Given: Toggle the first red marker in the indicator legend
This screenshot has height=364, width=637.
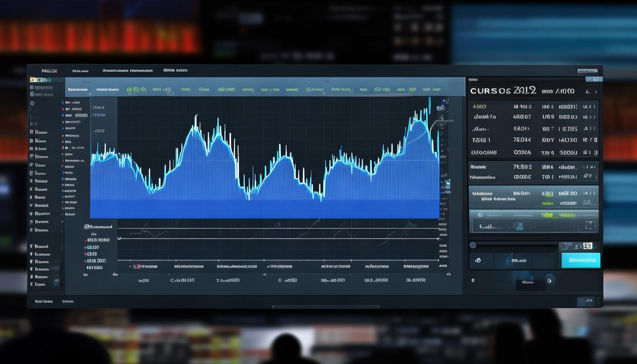Looking at the screenshot, I should pyautogui.click(x=86, y=240).
